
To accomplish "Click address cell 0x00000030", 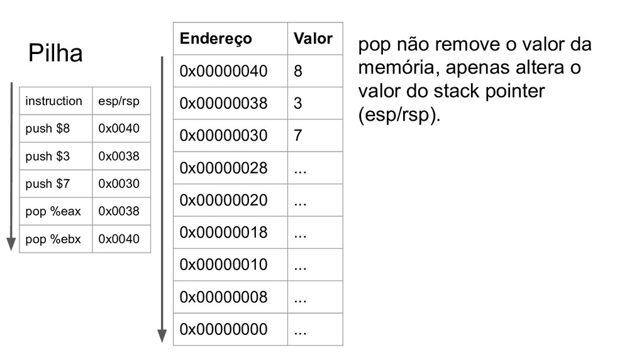I will click(x=230, y=136).
